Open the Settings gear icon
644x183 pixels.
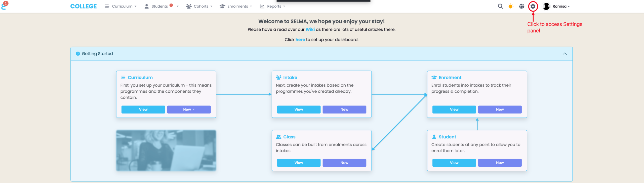tap(533, 6)
